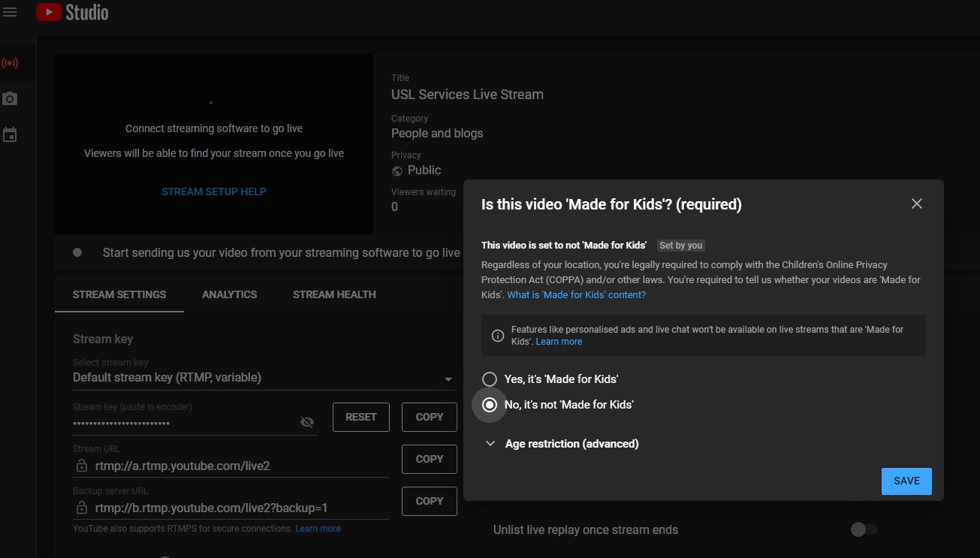
Task: Close the Made for Kids dialog
Action: (x=916, y=204)
